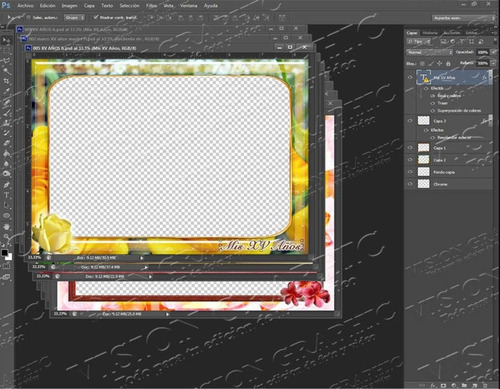The image size is (500, 389).
Task: Open the Imagen menu
Action: (x=69, y=6)
